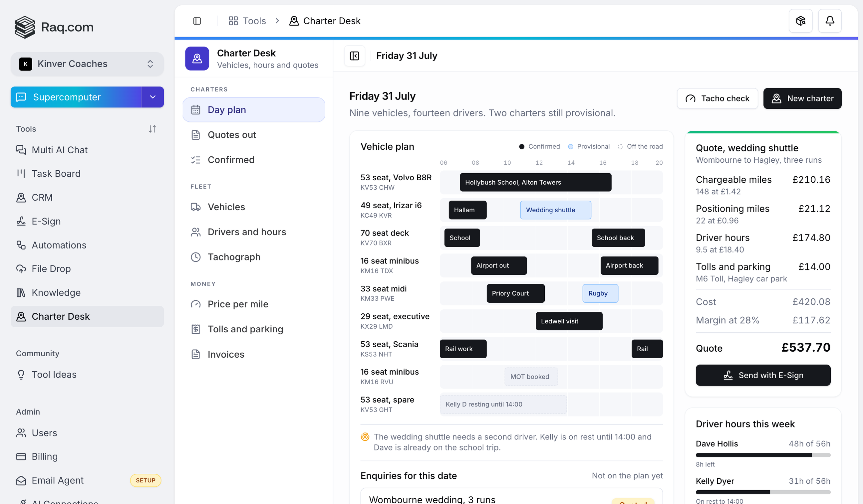The height and width of the screenshot is (504, 863).
Task: Open Tool Ideas in Community
Action: 87,375
